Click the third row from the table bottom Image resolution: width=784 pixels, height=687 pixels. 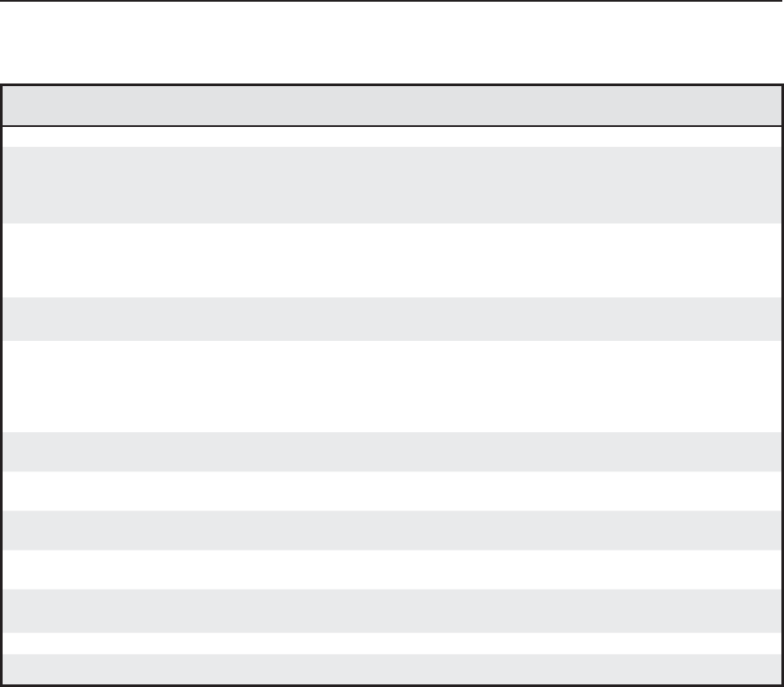click(x=391, y=610)
